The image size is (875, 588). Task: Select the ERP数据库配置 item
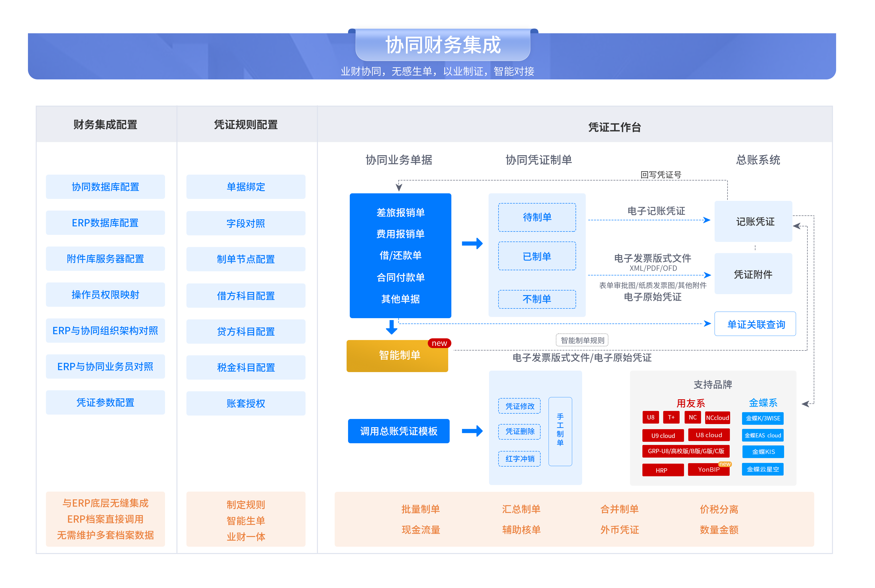coord(105,223)
